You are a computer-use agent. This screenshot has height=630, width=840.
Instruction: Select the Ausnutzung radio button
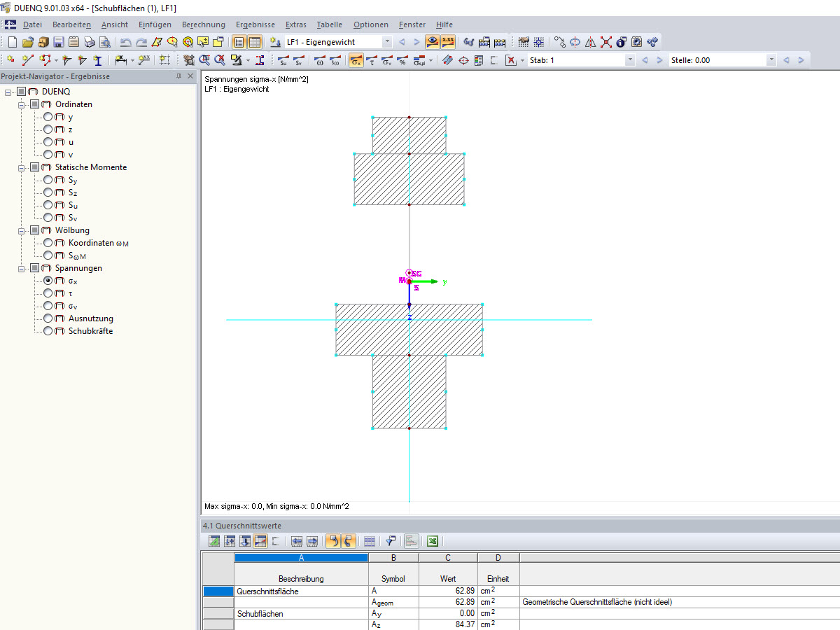[48, 318]
